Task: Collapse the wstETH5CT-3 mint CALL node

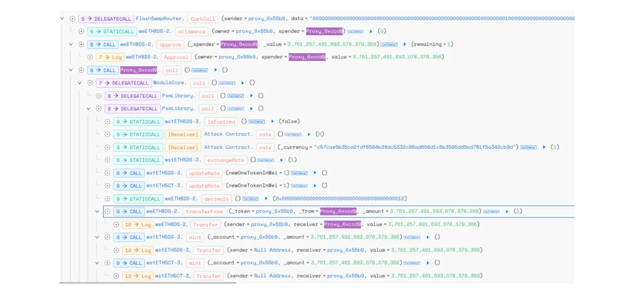Action: 97,263
